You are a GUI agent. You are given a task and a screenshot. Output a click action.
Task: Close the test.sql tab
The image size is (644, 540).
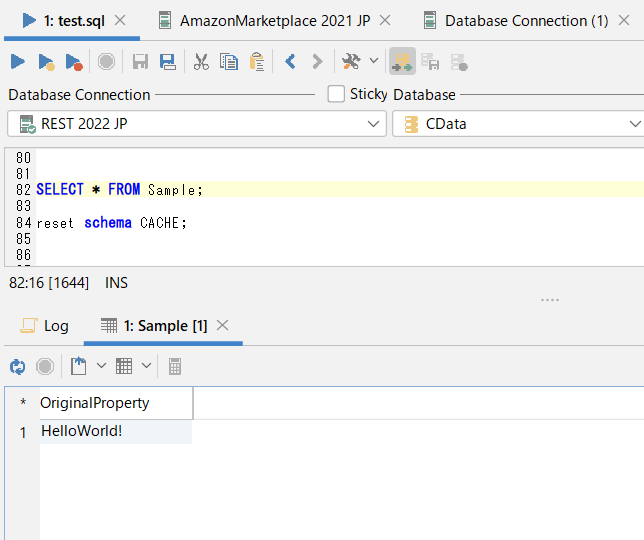tap(120, 20)
